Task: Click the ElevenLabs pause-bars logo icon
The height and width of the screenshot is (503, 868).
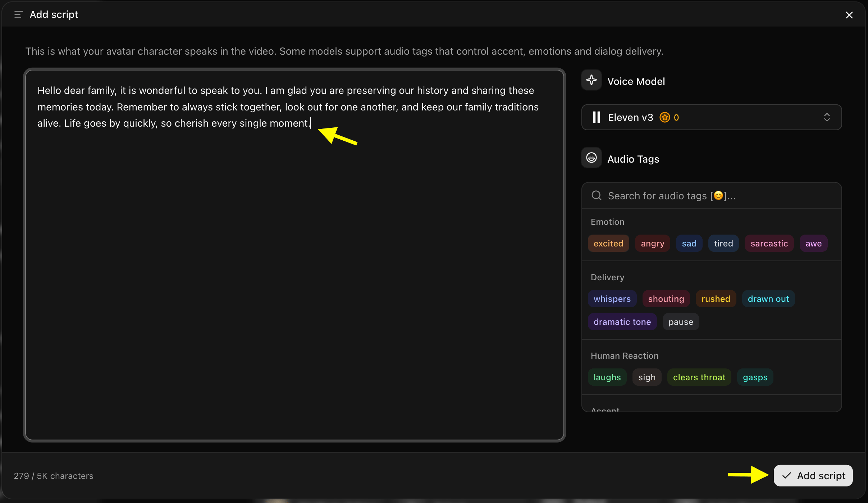Action: point(596,117)
